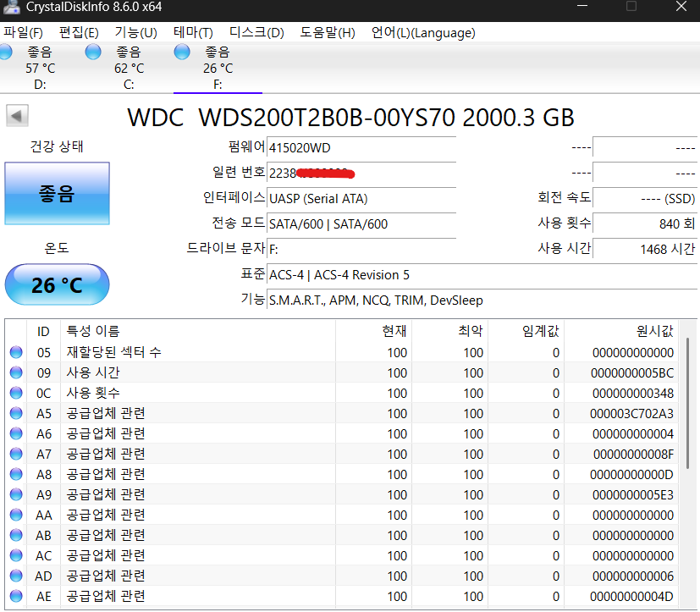Select the F: drive status orb
This screenshot has width=700, height=612.
tap(182, 52)
